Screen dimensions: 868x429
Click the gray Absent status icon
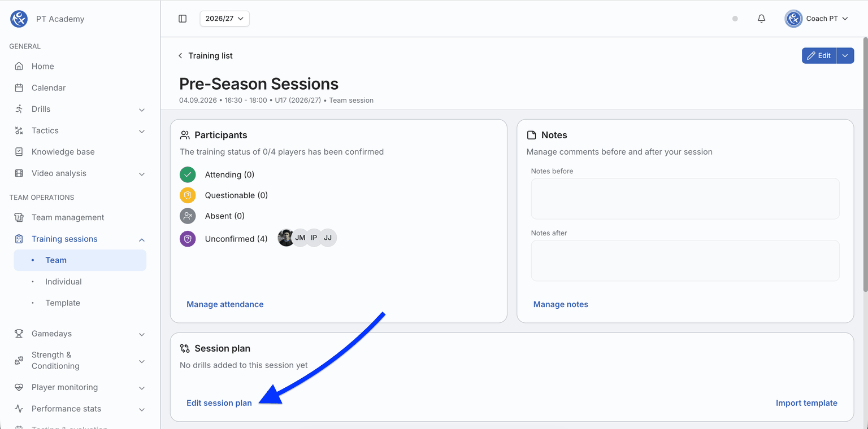coord(188,216)
